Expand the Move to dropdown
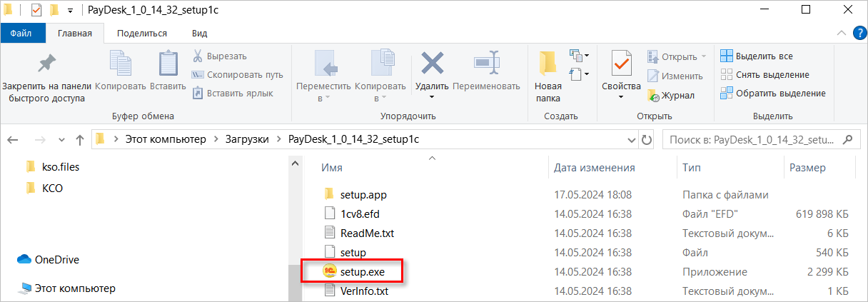The width and height of the screenshot is (868, 302). pos(324,98)
